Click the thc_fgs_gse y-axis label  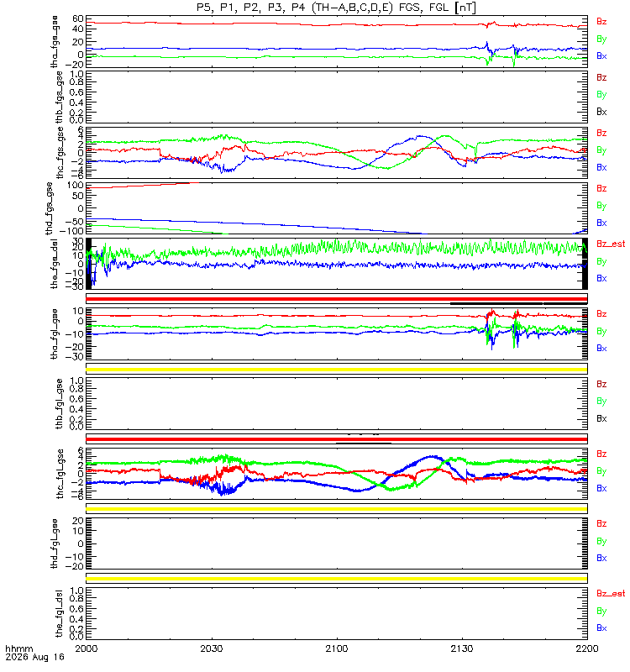coord(60,153)
